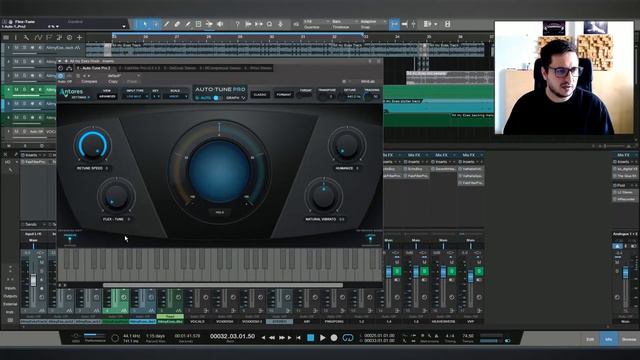
Task: Open the Key dropdown in Auto-Tune
Action: 156,97
